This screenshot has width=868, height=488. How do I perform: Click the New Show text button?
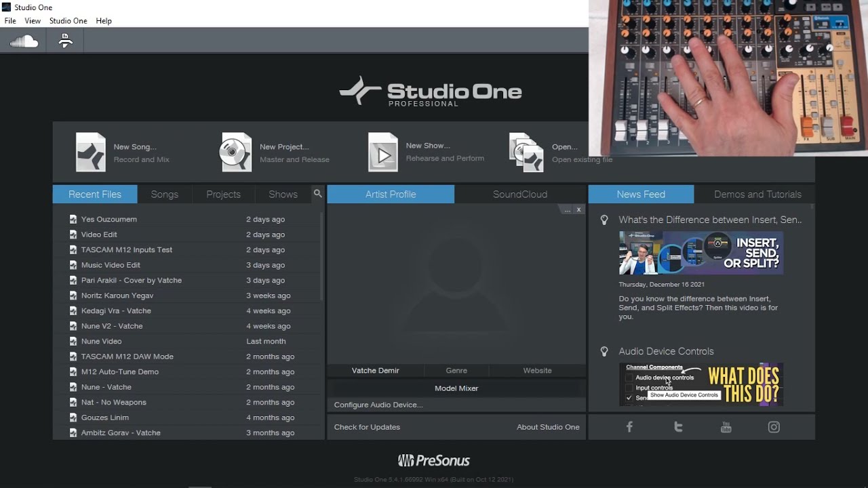tap(428, 146)
